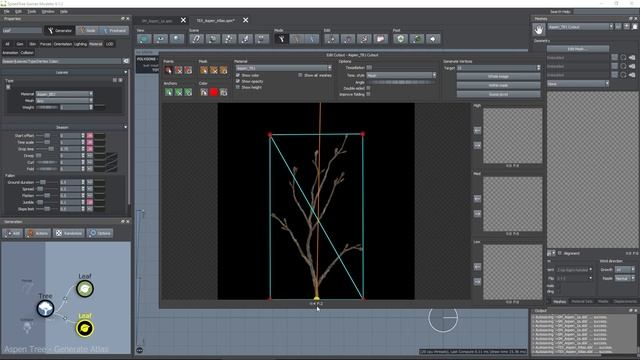640x360 pixels.
Task: Click the first green Anchors icon
Action: click(x=169, y=92)
